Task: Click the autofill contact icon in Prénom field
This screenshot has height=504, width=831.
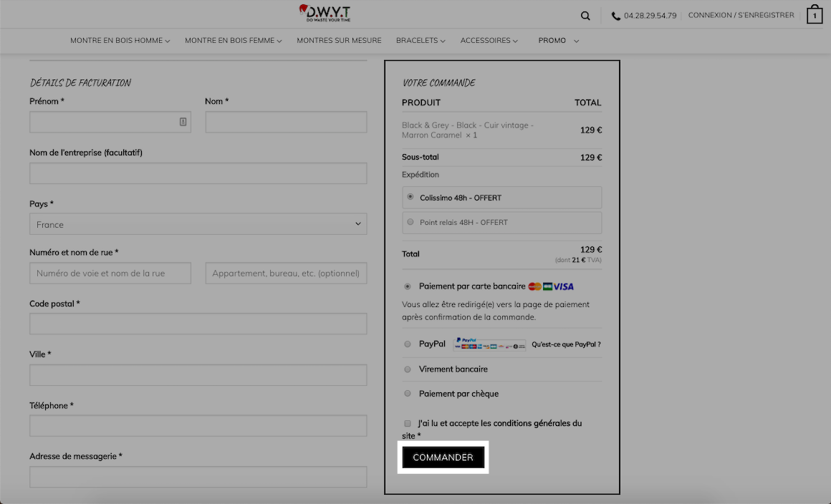Action: 183,122
